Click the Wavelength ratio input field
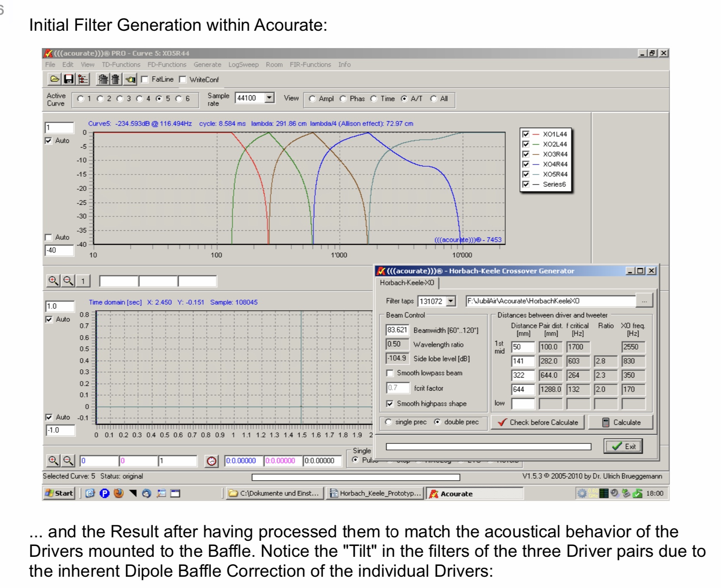 [397, 344]
